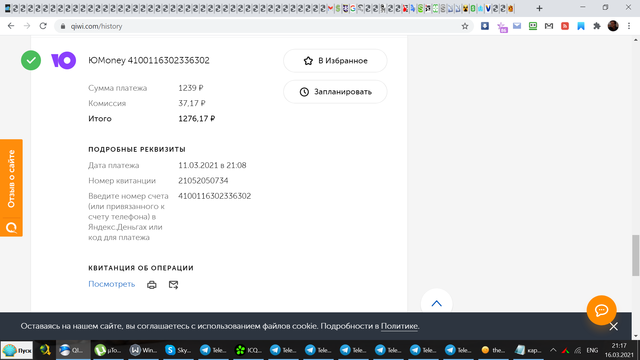
Task: Click the page vertical scrollbar thumb
Action: (636, 256)
